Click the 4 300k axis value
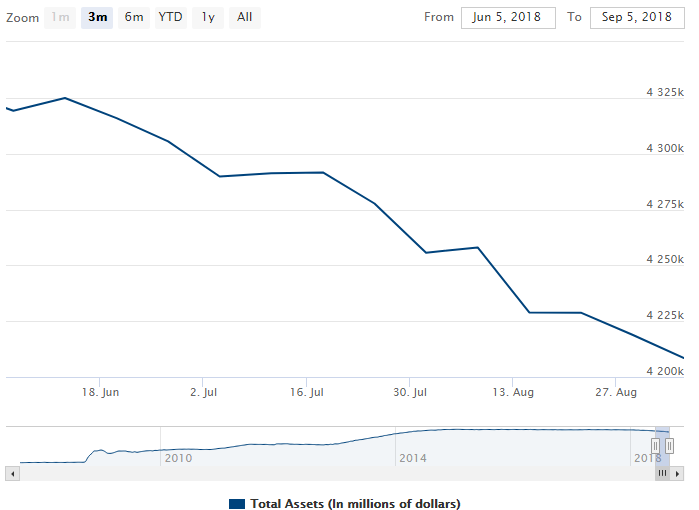This screenshot has height=510, width=699. click(x=665, y=148)
